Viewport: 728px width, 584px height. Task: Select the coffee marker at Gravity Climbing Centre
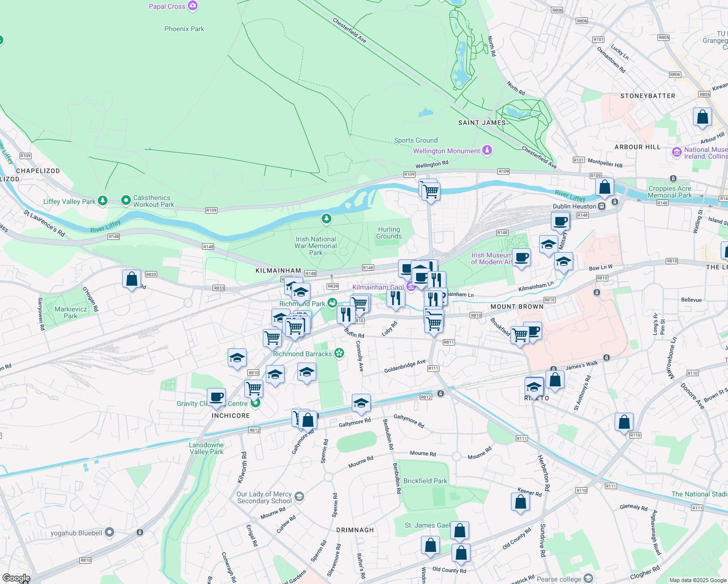coord(216,398)
